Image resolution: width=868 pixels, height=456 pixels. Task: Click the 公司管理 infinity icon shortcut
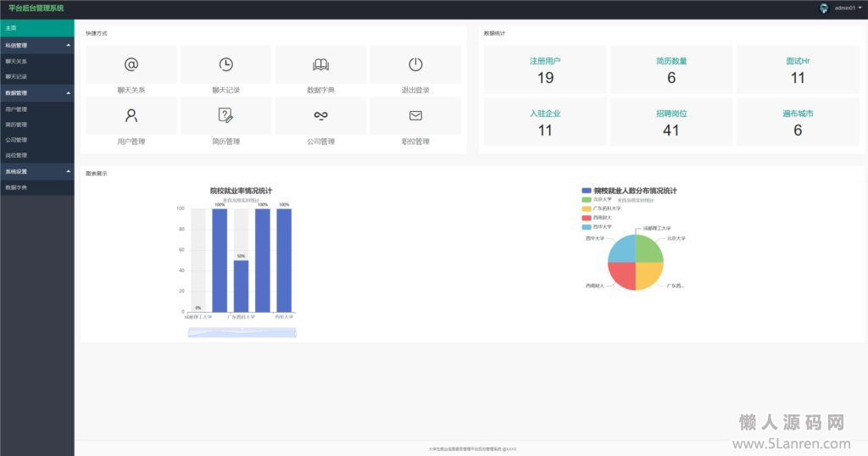(320, 115)
